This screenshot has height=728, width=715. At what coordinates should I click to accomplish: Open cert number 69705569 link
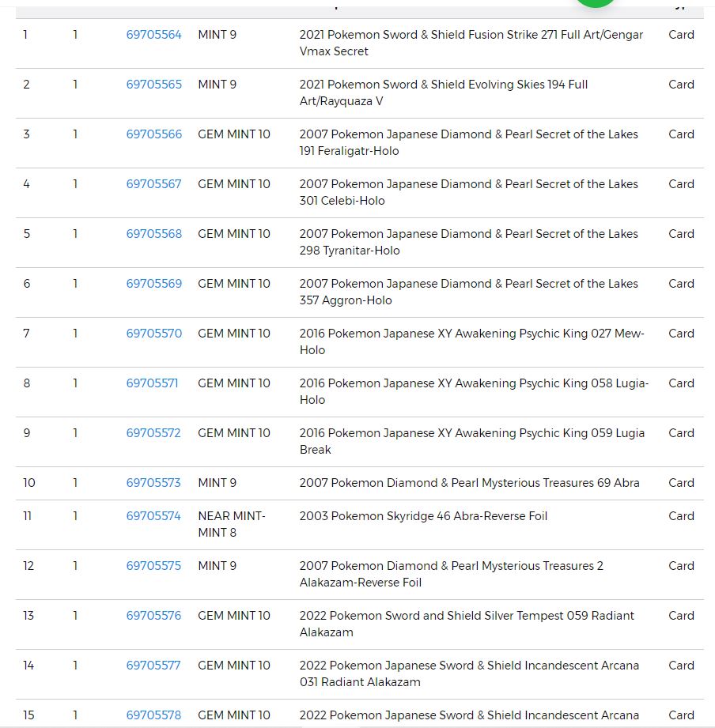coord(153,284)
